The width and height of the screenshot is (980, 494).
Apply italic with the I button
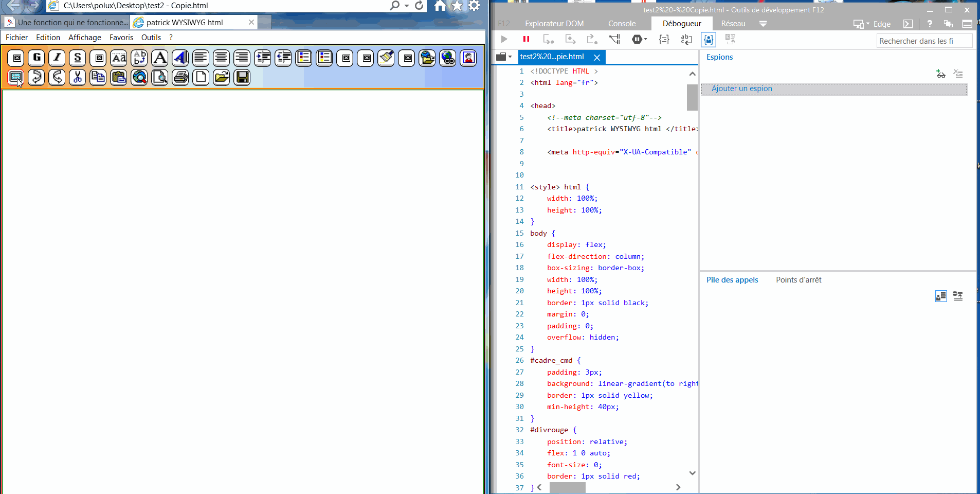[x=57, y=58]
